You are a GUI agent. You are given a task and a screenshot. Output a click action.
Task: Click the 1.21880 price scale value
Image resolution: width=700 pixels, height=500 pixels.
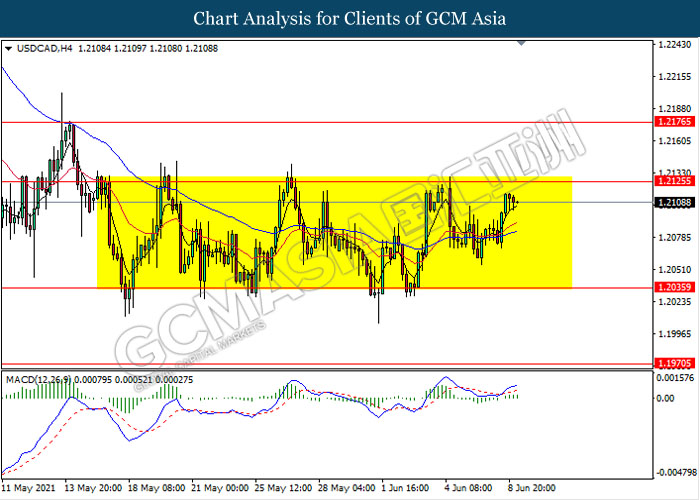click(x=673, y=109)
